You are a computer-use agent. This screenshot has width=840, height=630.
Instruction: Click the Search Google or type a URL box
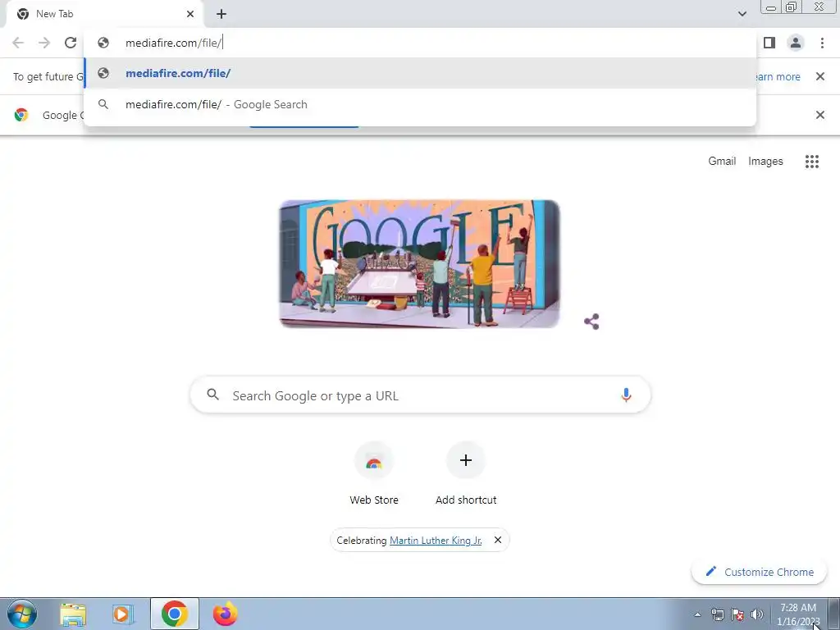421,395
